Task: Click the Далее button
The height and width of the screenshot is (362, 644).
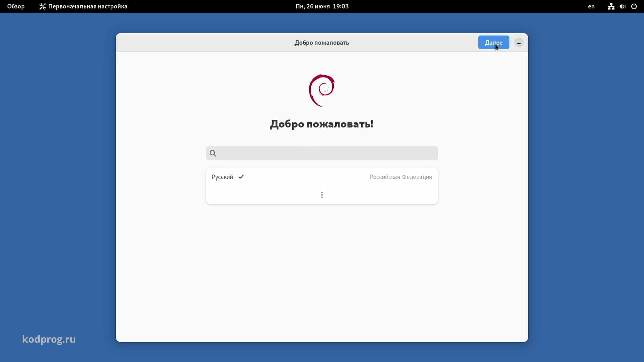Action: [x=493, y=43]
